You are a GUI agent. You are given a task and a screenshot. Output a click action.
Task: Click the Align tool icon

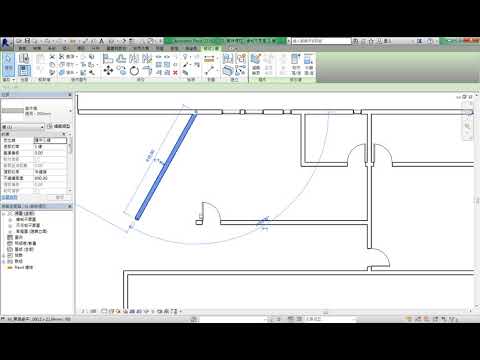pyautogui.click(x=108, y=59)
